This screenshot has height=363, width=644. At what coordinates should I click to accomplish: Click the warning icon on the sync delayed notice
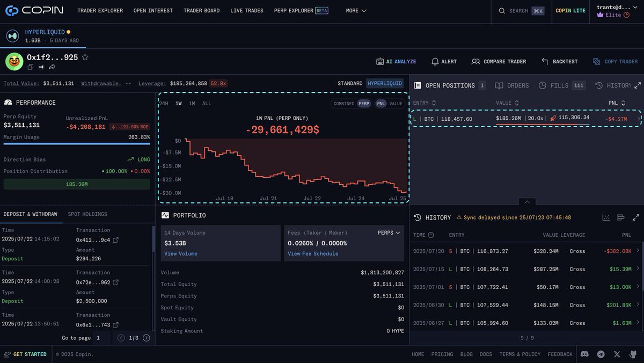click(459, 217)
